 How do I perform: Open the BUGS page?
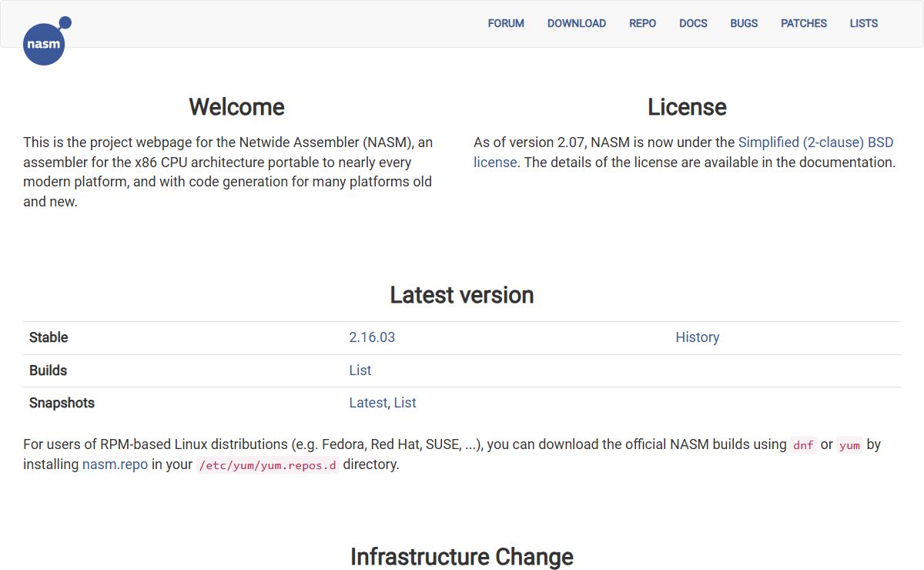click(x=744, y=23)
